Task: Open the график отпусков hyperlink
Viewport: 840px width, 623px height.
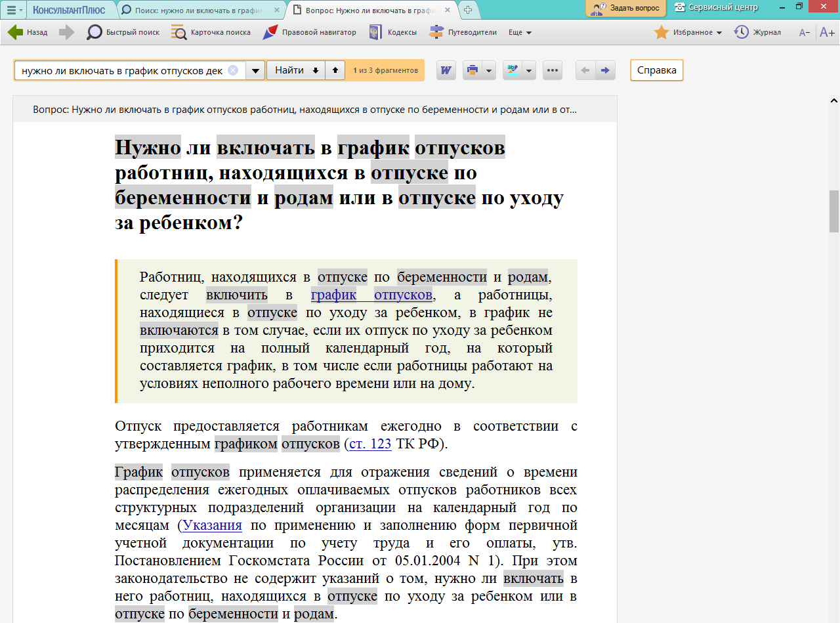Action: [x=371, y=294]
